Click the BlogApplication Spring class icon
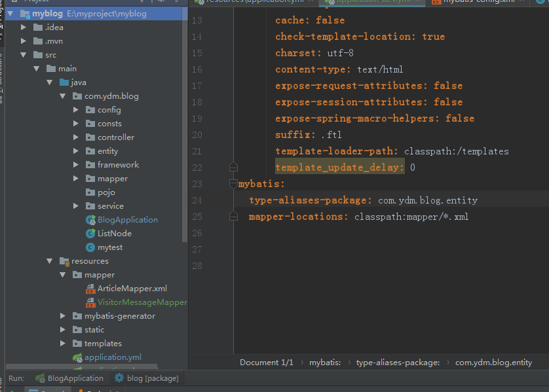 [x=90, y=220]
